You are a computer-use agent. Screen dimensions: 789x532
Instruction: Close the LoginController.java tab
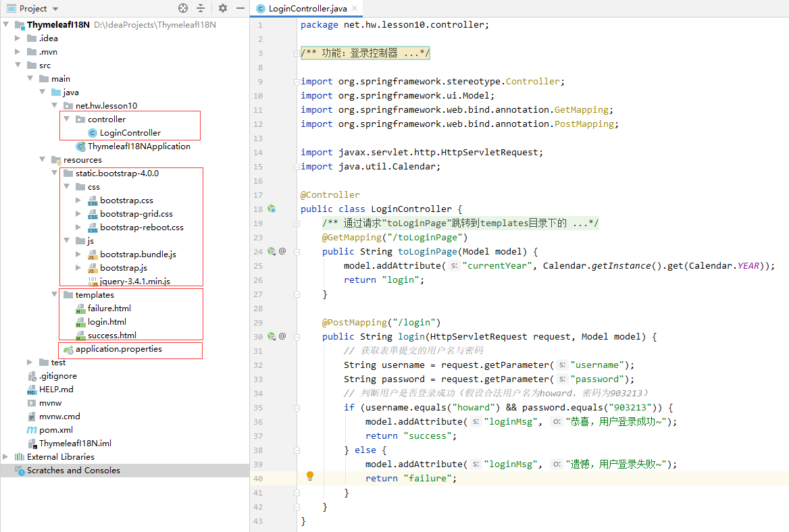point(355,8)
